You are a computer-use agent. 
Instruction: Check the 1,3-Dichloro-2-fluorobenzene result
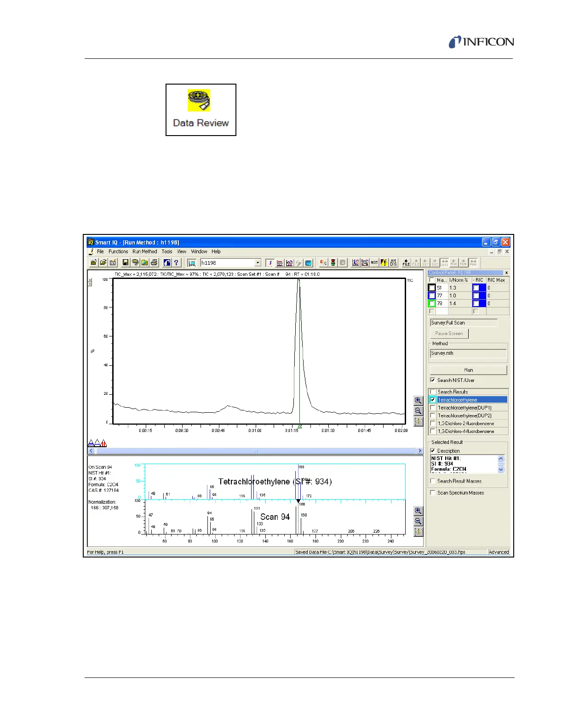pyautogui.click(x=433, y=423)
